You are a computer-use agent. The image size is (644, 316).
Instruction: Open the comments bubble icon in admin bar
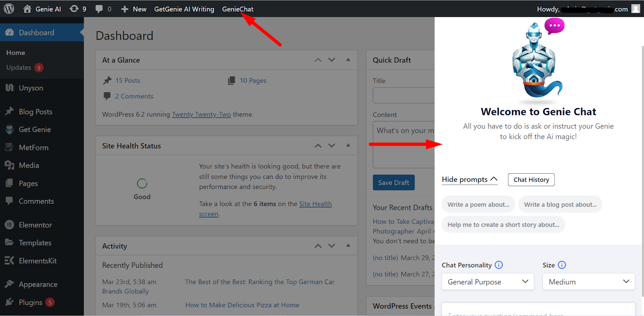click(x=99, y=9)
